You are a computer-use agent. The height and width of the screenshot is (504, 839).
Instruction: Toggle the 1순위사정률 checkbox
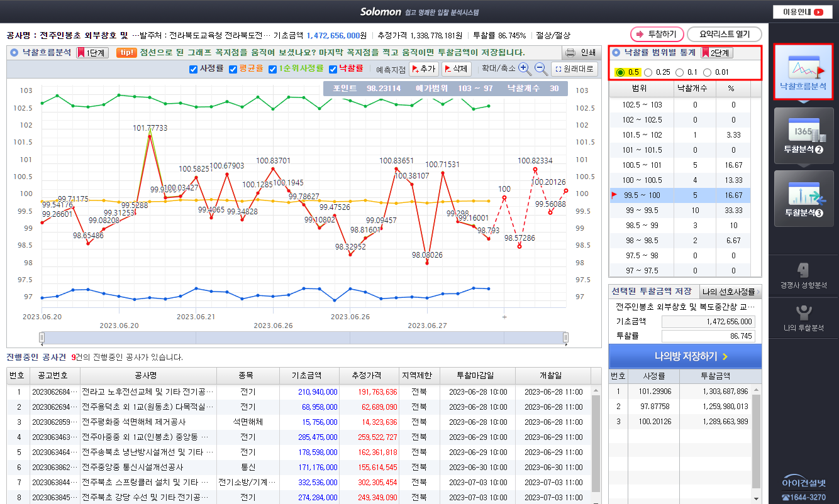(x=272, y=69)
